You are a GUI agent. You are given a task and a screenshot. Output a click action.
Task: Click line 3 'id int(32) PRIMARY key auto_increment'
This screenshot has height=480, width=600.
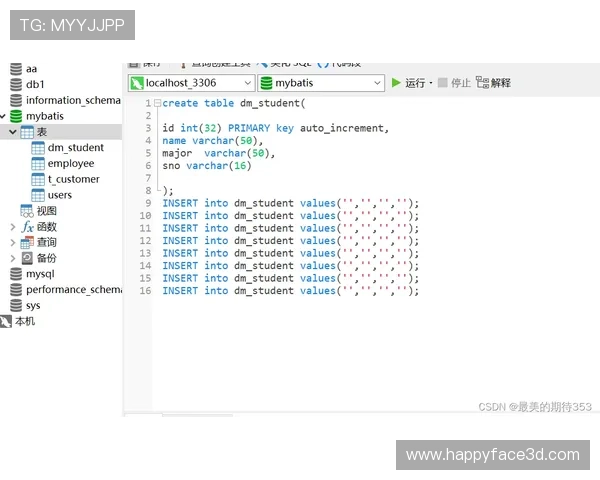click(276, 128)
